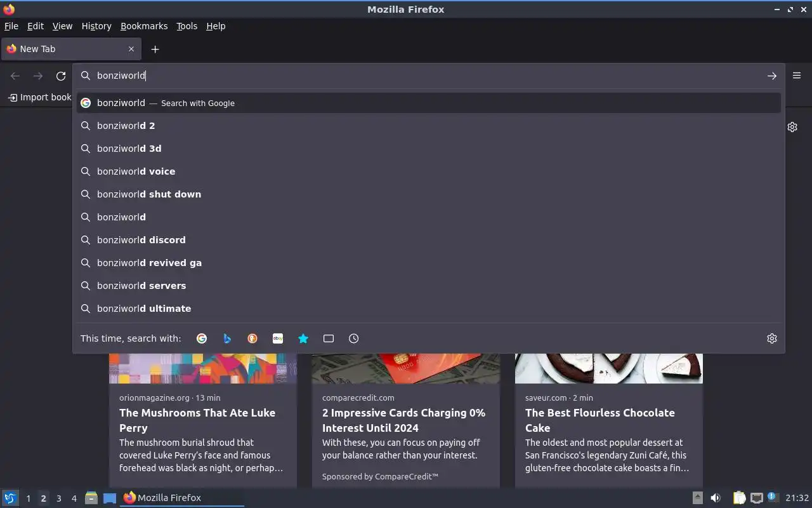Search open tabs icon

coord(329,338)
